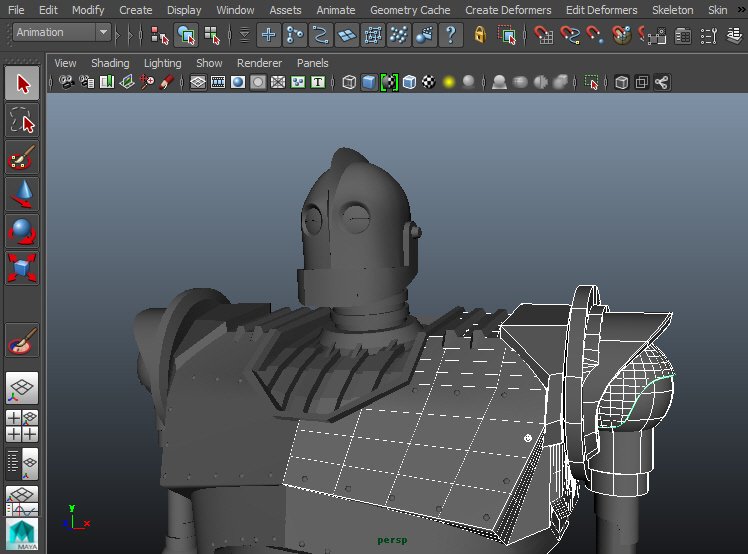Enable snap to points magnet
Screen dimensions: 748x554
pyautogui.click(x=595, y=35)
